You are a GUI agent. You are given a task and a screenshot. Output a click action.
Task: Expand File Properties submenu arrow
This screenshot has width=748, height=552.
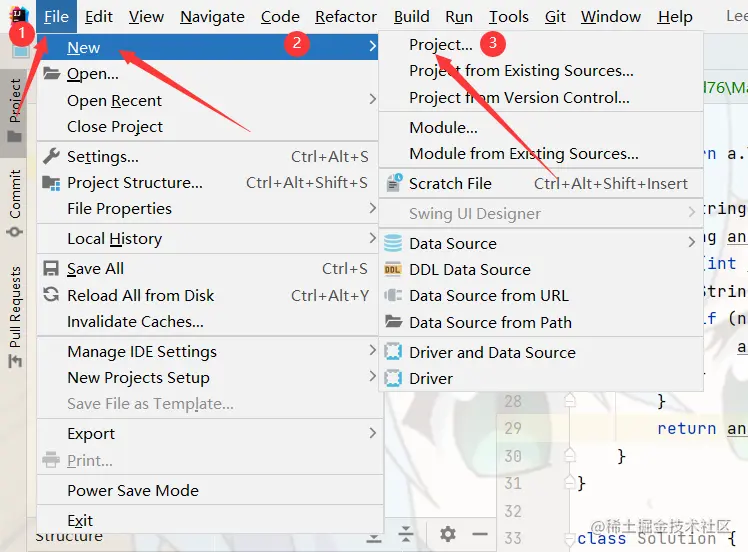pyautogui.click(x=373, y=208)
